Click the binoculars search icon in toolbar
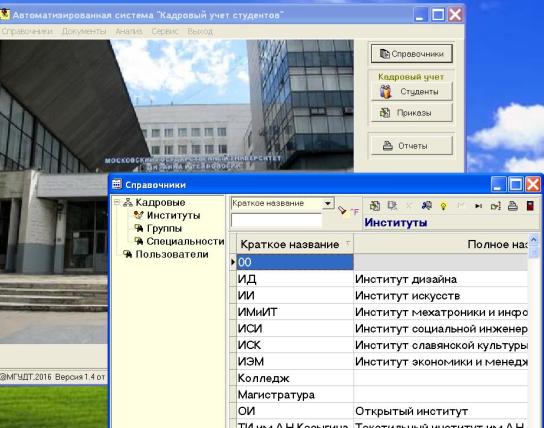 pos(426,206)
